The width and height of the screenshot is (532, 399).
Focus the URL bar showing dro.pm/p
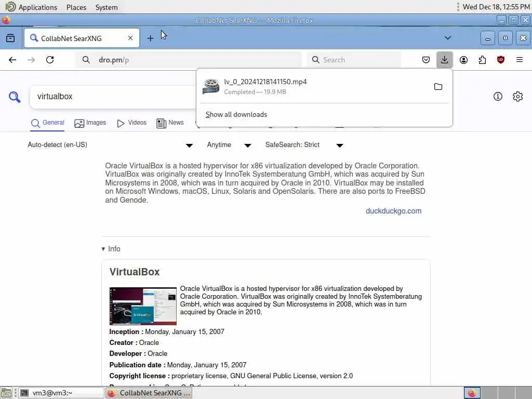[188, 60]
